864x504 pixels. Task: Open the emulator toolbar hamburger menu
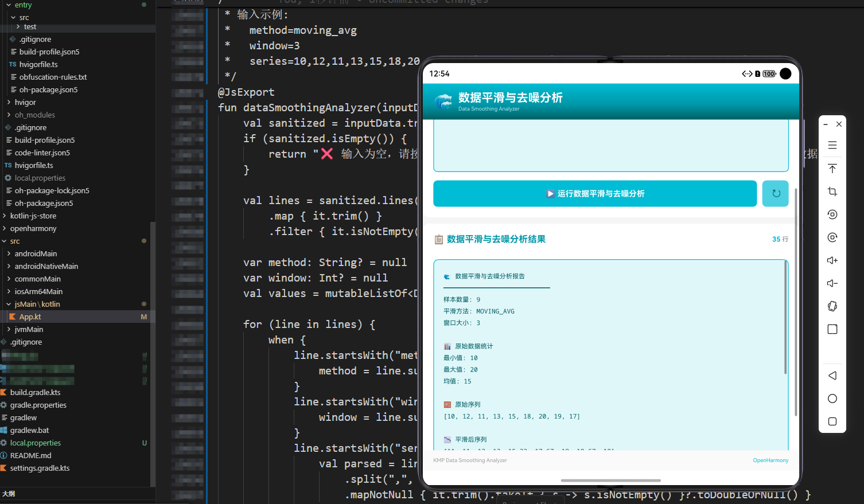[832, 146]
